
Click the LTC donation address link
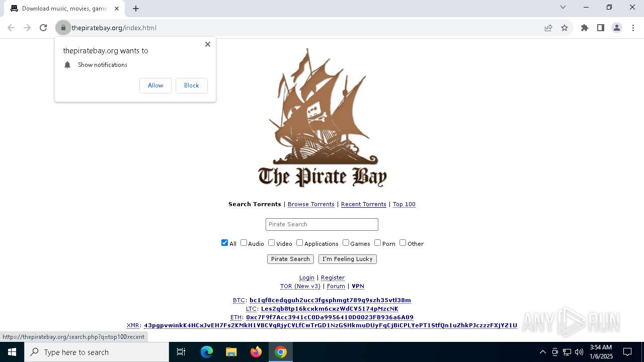coord(330,309)
